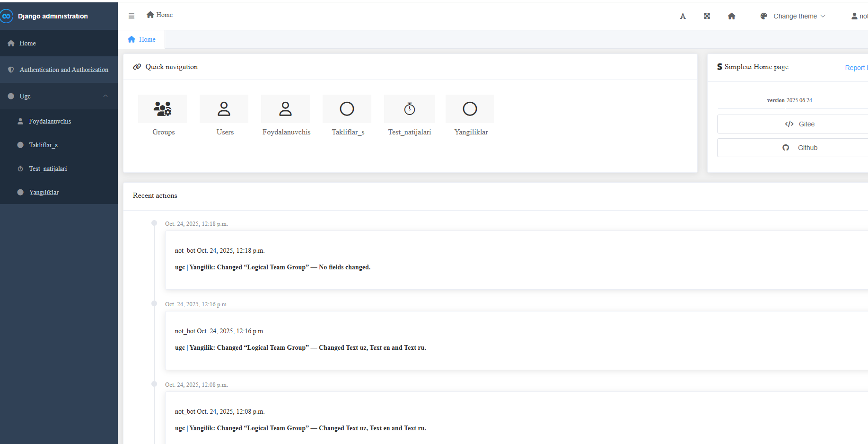Click the font size icon in header
This screenshot has width=868, height=444.
(x=683, y=16)
